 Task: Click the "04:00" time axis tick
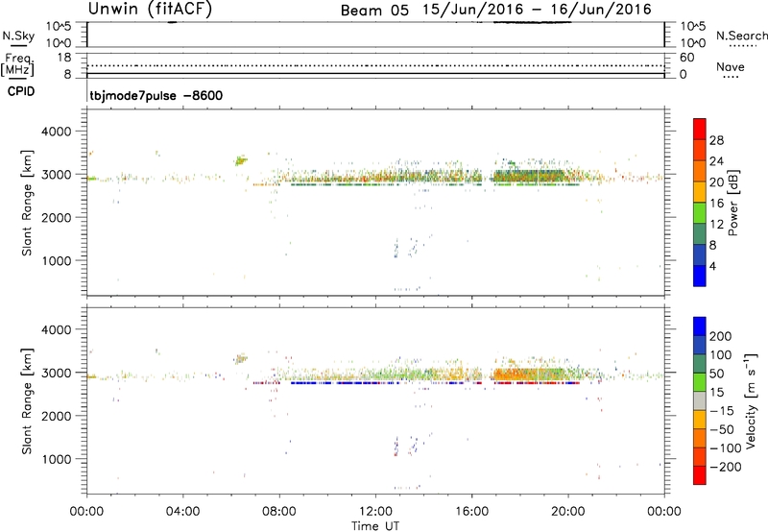click(182, 512)
